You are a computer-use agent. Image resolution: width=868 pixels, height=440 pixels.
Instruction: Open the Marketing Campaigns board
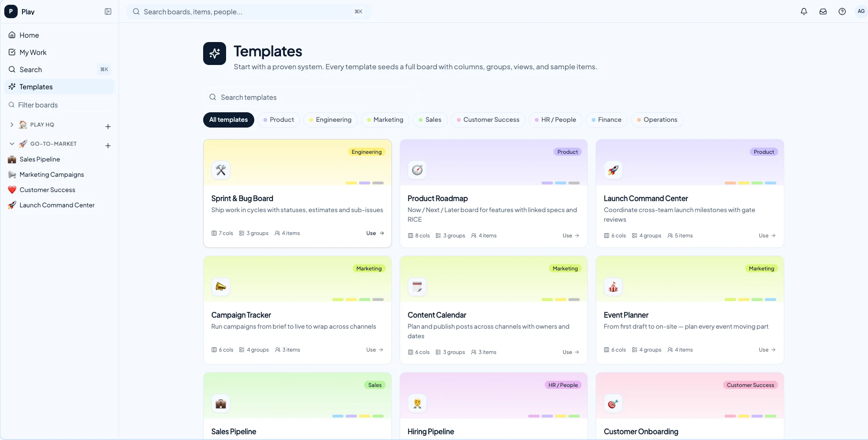coord(60,174)
